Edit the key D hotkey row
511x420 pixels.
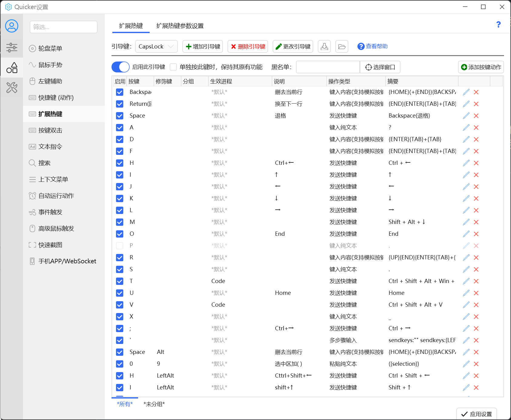coord(466,139)
